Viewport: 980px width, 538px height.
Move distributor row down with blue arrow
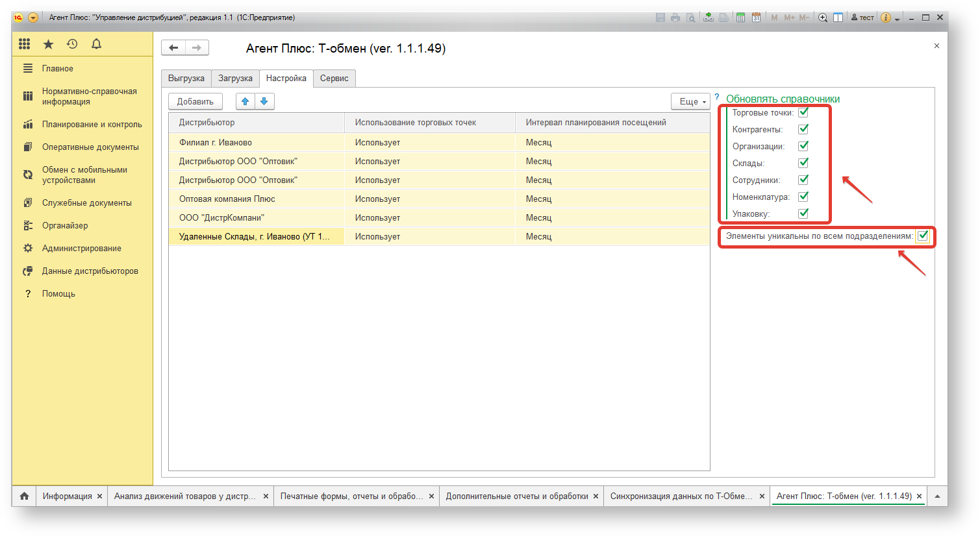[x=264, y=101]
